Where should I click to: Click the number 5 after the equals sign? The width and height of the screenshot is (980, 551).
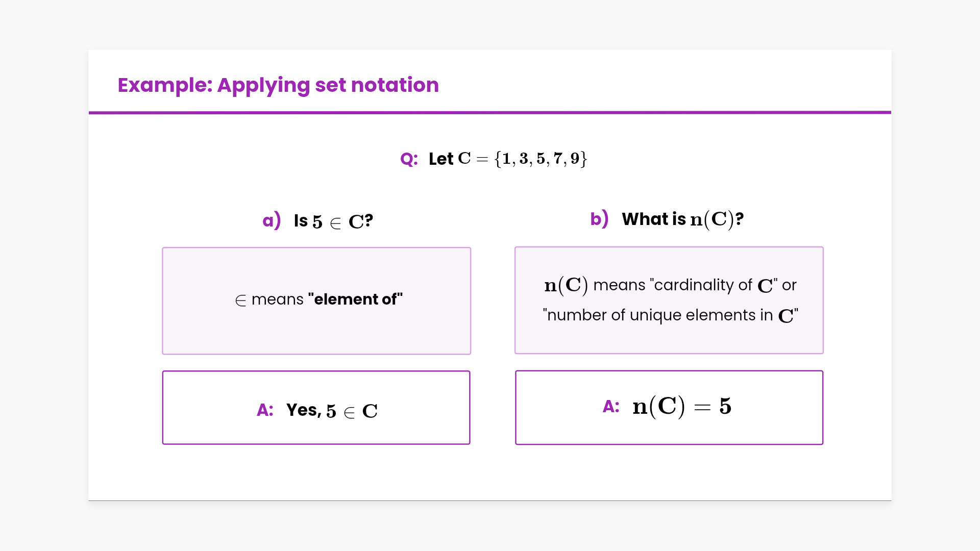click(725, 406)
